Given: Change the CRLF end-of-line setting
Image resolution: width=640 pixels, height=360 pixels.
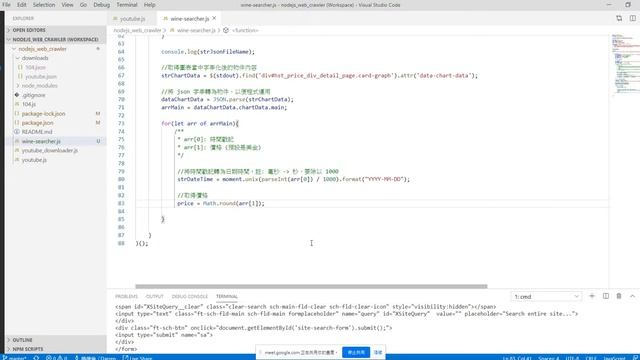Looking at the screenshot, I should coord(591,358).
